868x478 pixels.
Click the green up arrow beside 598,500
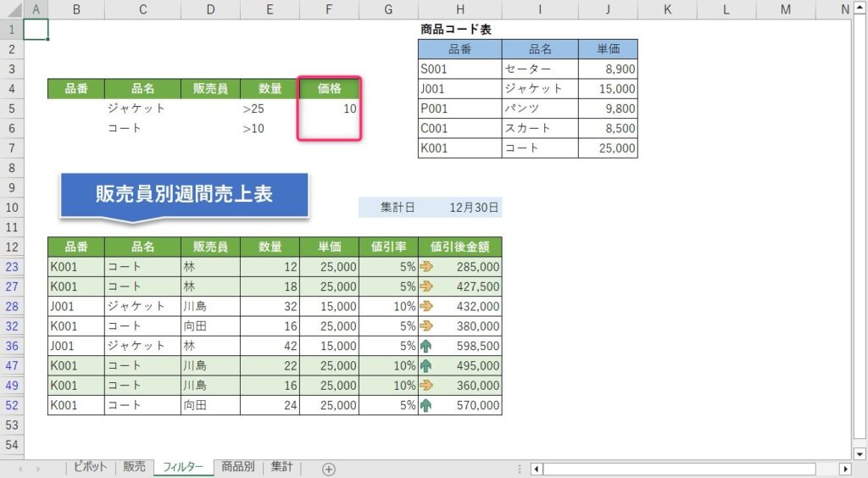coord(426,346)
